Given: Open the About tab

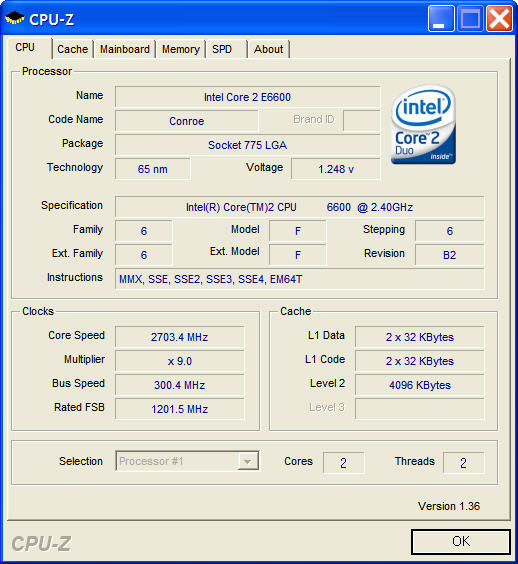Looking at the screenshot, I should pyautogui.click(x=269, y=49).
